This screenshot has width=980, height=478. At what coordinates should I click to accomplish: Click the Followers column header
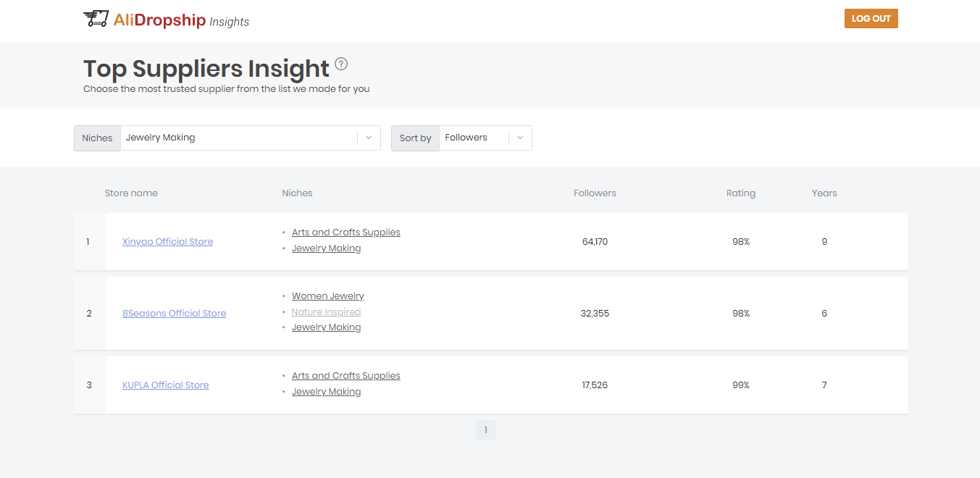click(595, 193)
